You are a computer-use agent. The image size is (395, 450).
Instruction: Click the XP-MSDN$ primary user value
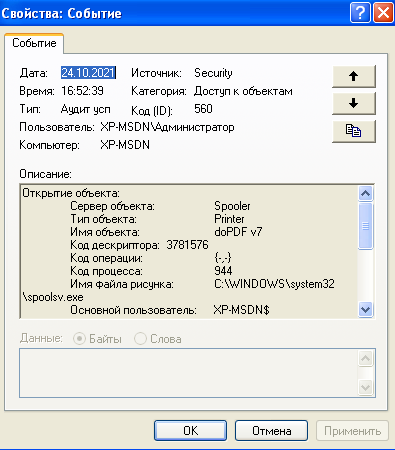(x=241, y=310)
